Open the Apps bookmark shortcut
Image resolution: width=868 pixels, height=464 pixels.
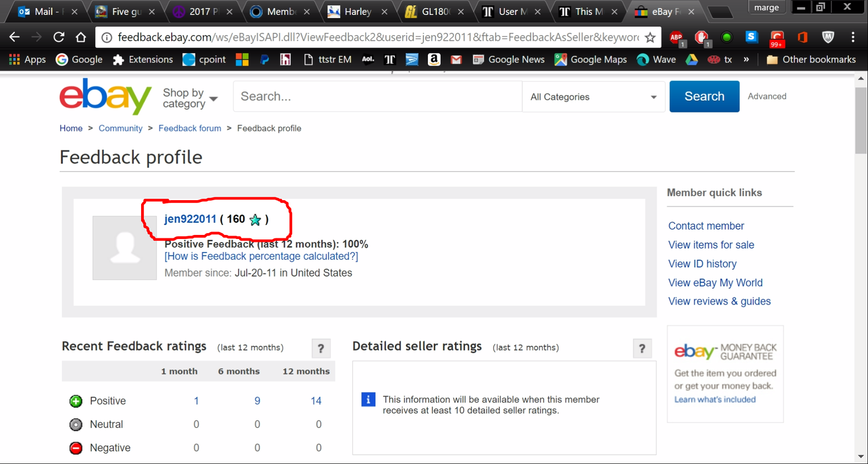[x=28, y=59]
